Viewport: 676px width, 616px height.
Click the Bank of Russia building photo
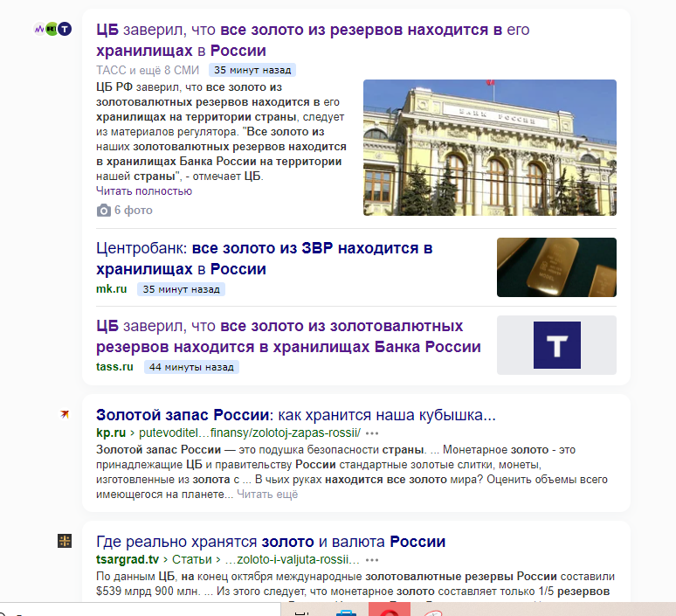click(x=490, y=148)
